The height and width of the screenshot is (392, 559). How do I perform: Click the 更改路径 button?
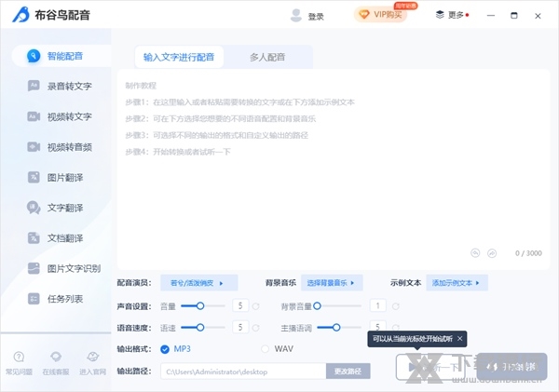tap(348, 372)
